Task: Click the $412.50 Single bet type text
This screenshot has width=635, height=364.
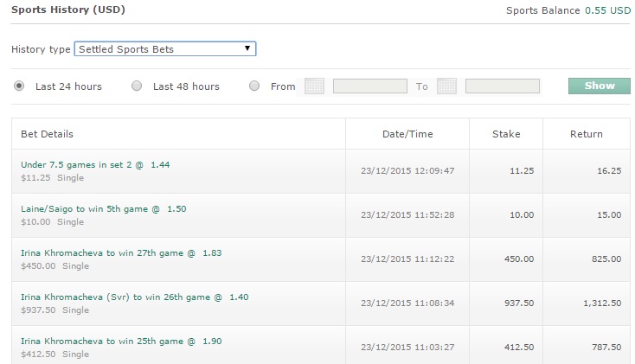Action: 55,354
